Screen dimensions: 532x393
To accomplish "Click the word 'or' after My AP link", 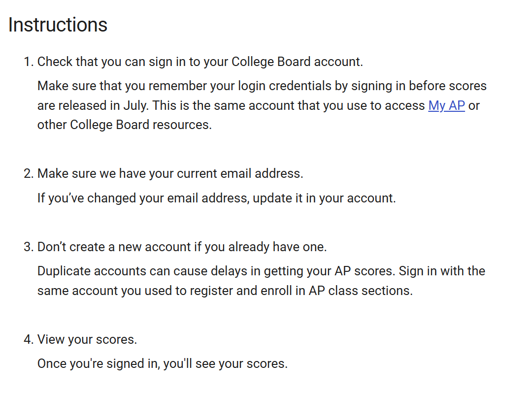I will pos(474,105).
